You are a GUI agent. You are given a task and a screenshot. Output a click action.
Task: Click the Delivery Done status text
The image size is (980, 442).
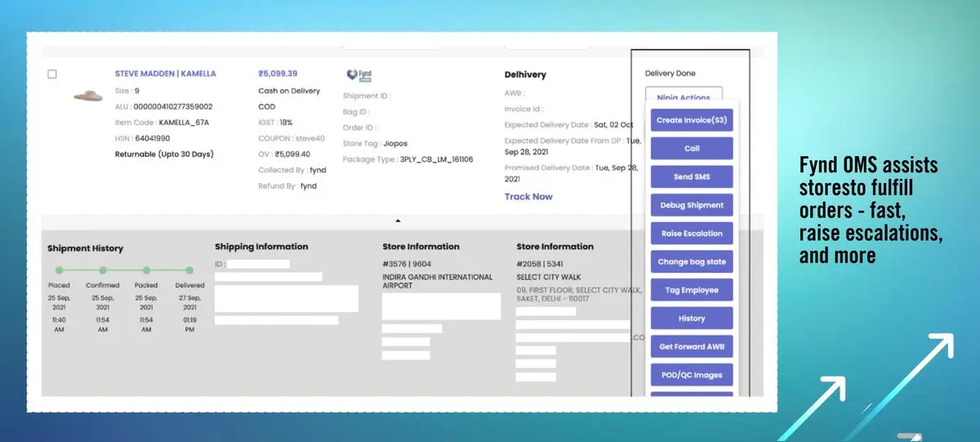click(x=670, y=74)
